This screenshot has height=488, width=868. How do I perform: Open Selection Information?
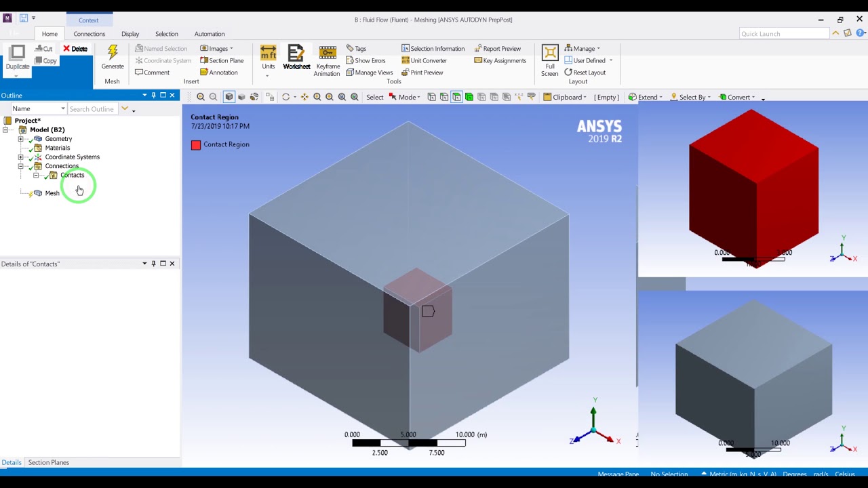point(433,49)
